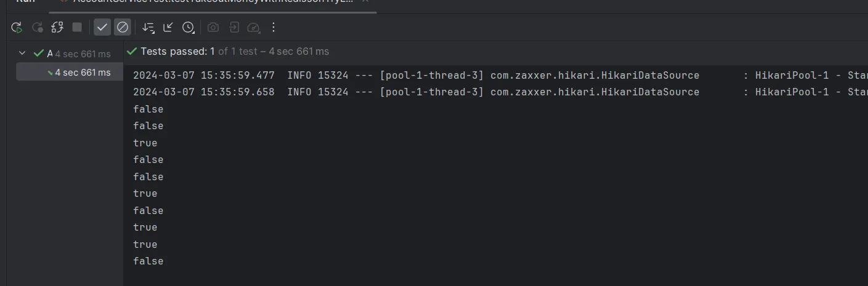Click the Rerun Failed Tests icon

[38, 27]
